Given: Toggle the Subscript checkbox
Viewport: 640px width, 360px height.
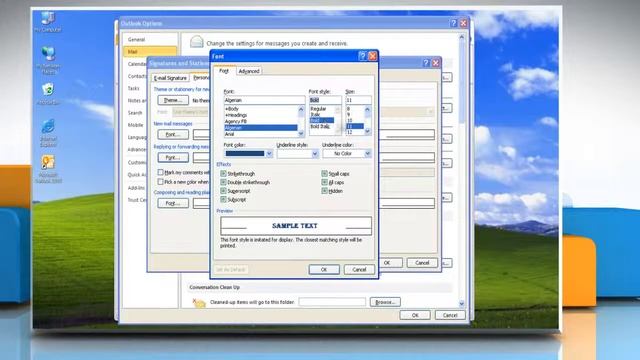Looking at the screenshot, I should point(223,200).
